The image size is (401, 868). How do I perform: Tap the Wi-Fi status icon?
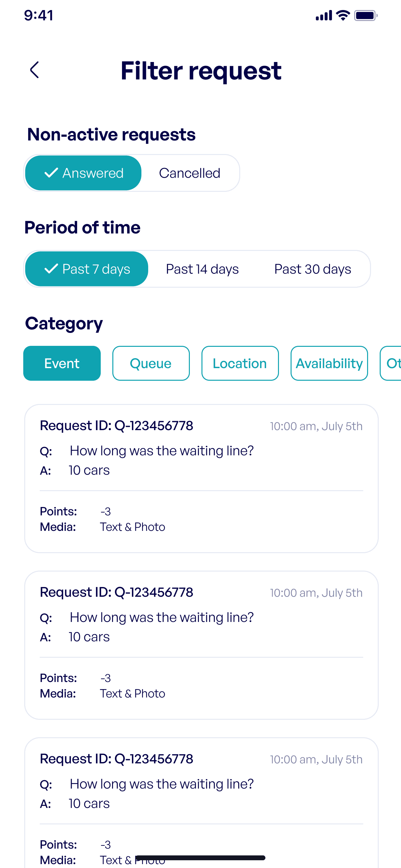pos(343,15)
